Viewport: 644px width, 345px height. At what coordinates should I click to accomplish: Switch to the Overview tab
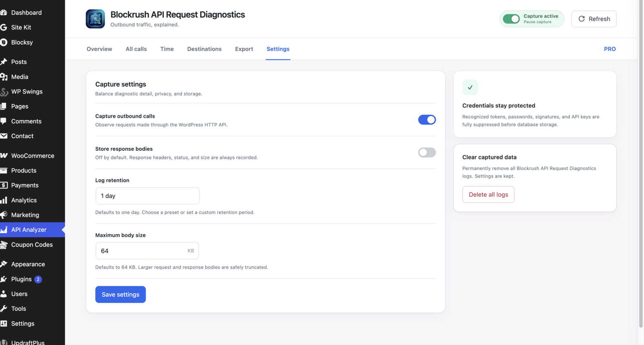coord(99,49)
